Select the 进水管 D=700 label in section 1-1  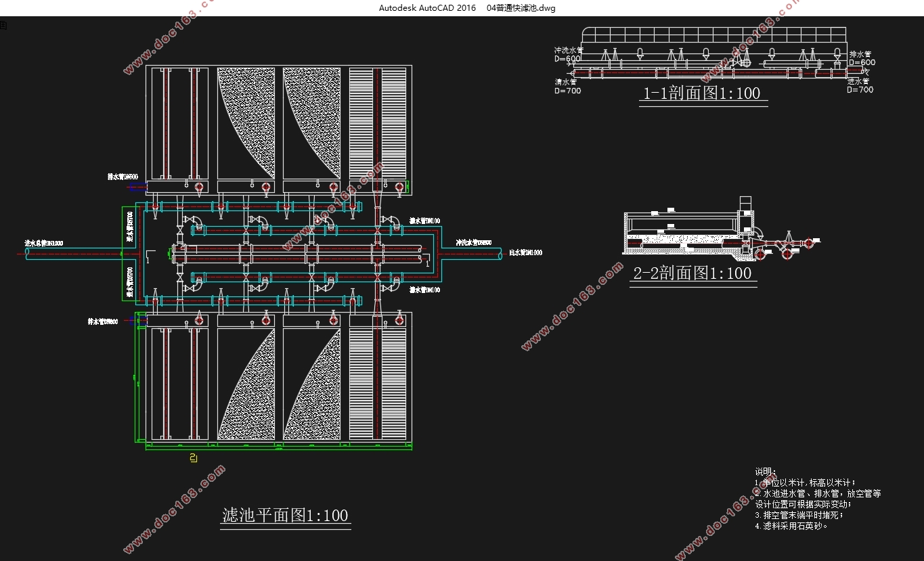pos(860,85)
